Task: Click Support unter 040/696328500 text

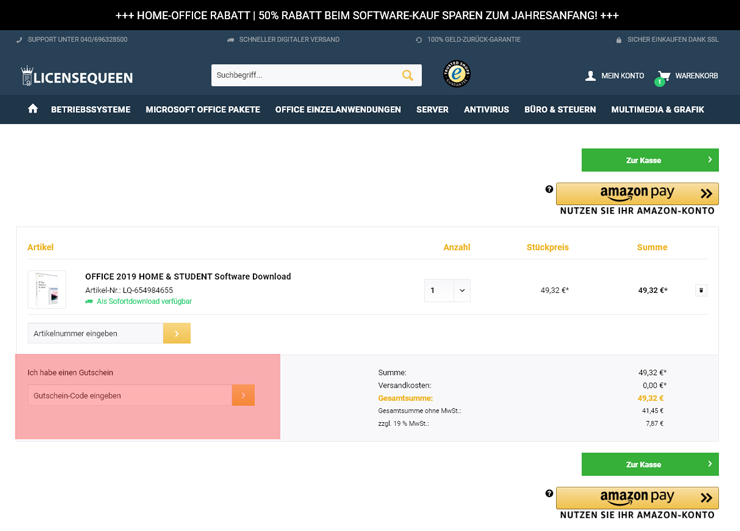Action: [x=77, y=40]
